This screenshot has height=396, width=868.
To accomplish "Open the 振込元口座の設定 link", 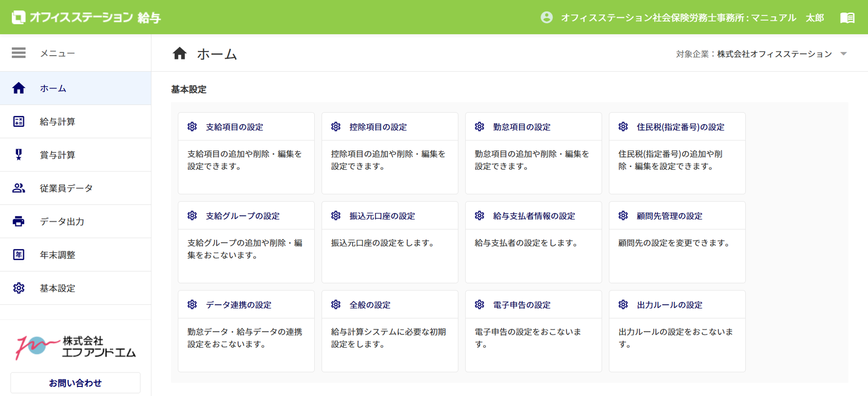I will pos(382,216).
